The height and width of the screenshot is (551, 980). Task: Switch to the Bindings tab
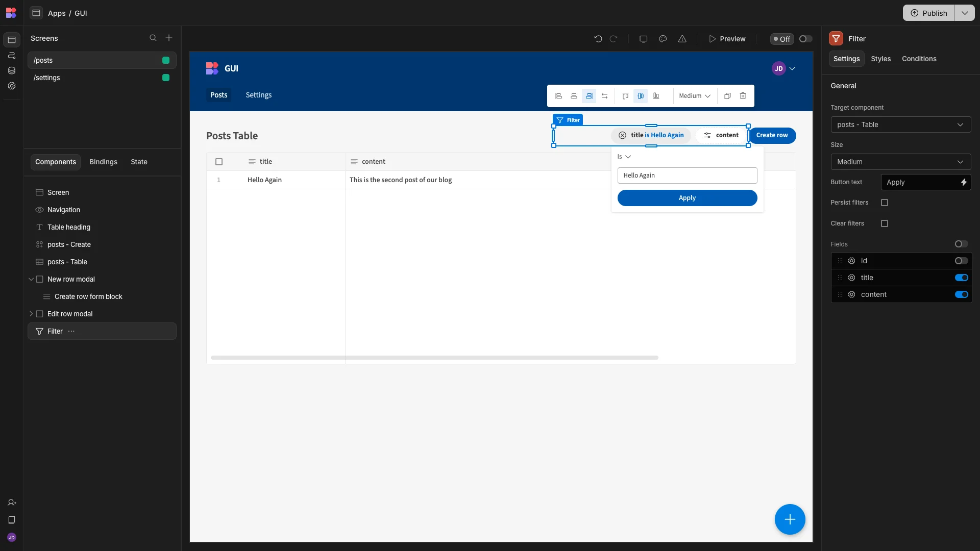click(103, 162)
